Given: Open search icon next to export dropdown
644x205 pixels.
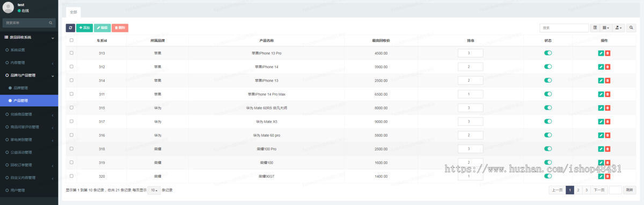Looking at the screenshot, I should click(632, 27).
